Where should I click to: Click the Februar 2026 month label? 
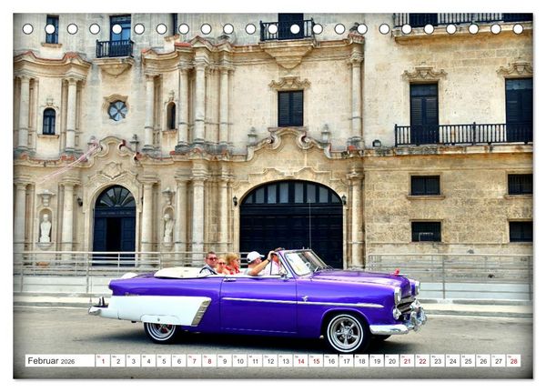pyautogui.click(x=51, y=361)
